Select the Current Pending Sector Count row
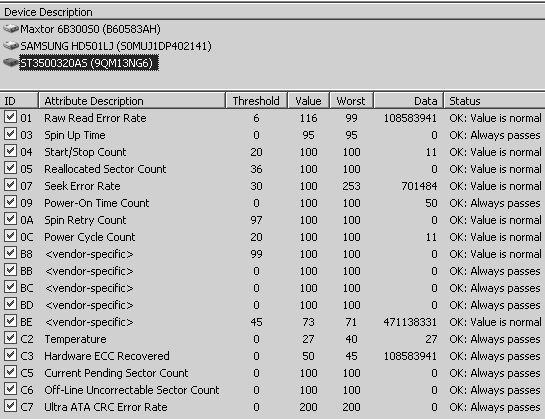 click(272, 373)
